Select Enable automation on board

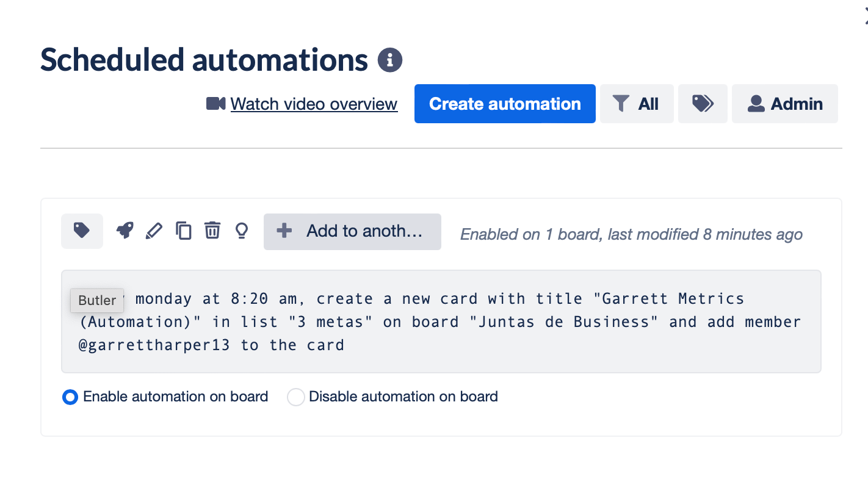pyautogui.click(x=70, y=397)
